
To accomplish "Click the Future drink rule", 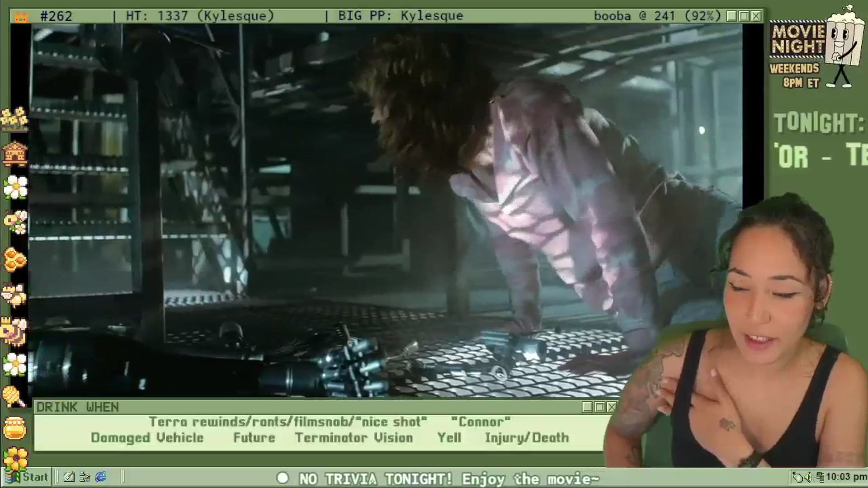I will (x=254, y=437).
